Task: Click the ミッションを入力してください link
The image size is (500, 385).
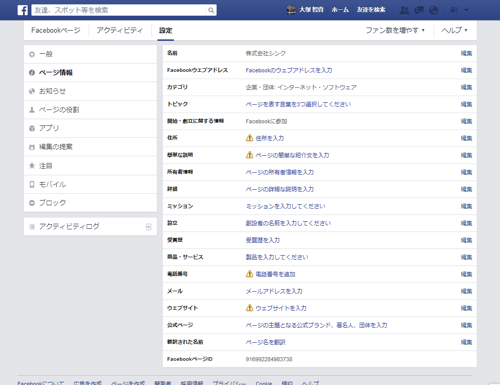Action: tap(285, 206)
